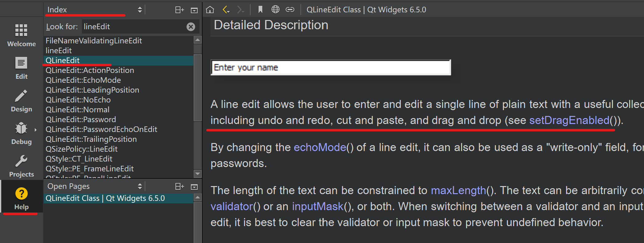
Task: Clear the Look for search field
Action: tap(191, 27)
